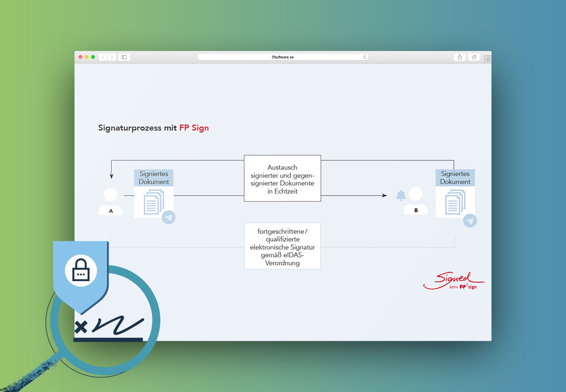
Task: Maximize the window with green button
Action: click(93, 57)
